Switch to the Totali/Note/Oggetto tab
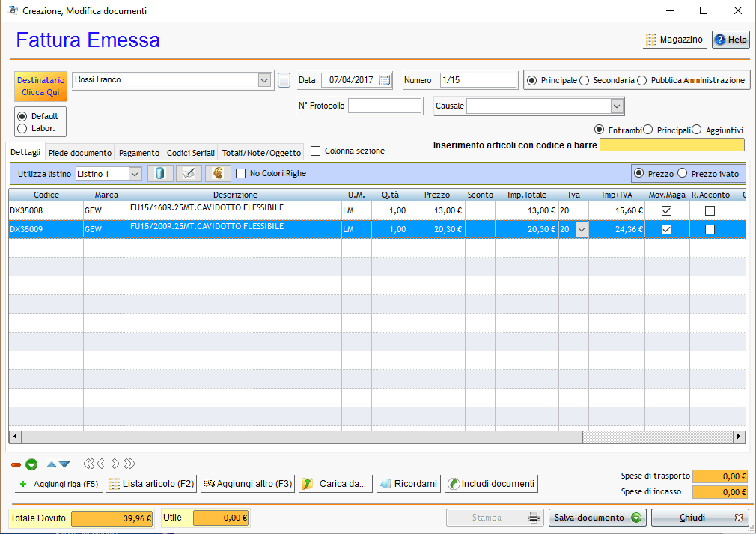 (x=261, y=153)
